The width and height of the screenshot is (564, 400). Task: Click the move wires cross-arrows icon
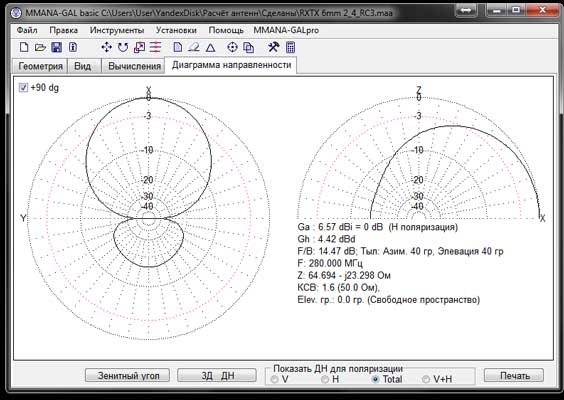point(106,47)
